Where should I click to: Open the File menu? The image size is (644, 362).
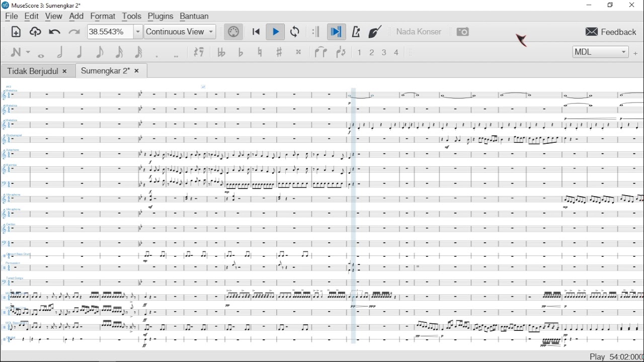click(x=11, y=17)
